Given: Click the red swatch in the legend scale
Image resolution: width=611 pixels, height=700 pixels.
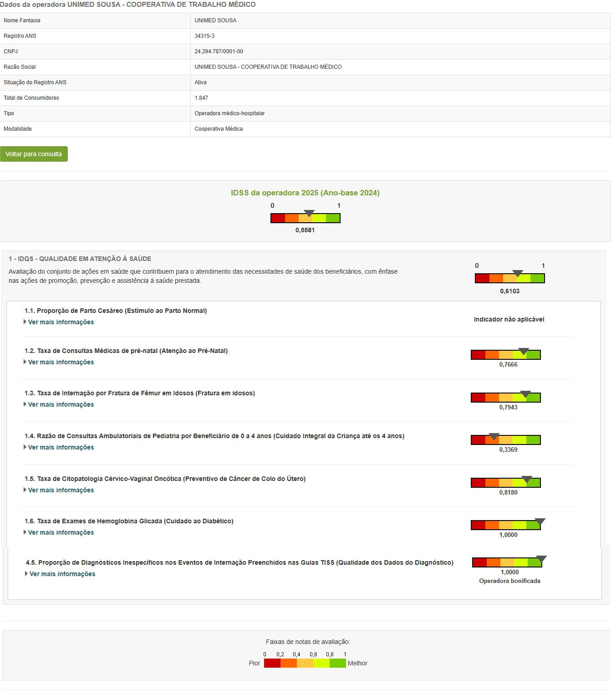Looking at the screenshot, I should 272,664.
